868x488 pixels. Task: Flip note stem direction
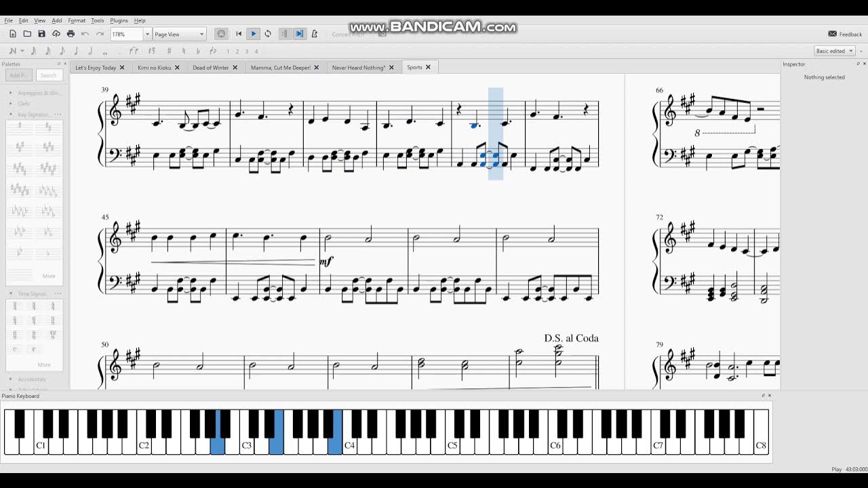tap(213, 51)
